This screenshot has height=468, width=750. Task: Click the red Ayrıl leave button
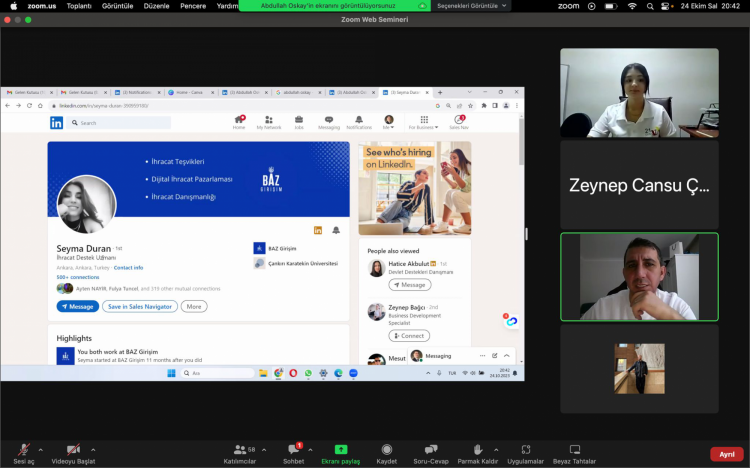726,454
